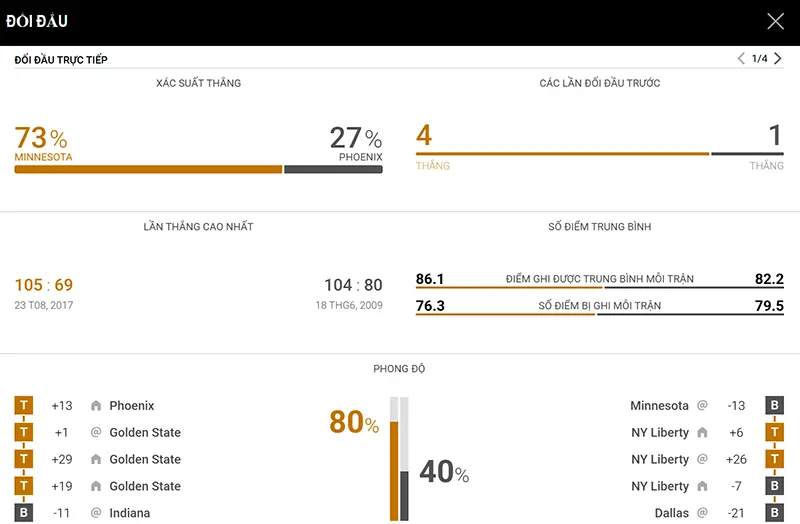Click the B badge in the Dallas -21 row
This screenshot has width=800, height=524.
tap(774, 513)
